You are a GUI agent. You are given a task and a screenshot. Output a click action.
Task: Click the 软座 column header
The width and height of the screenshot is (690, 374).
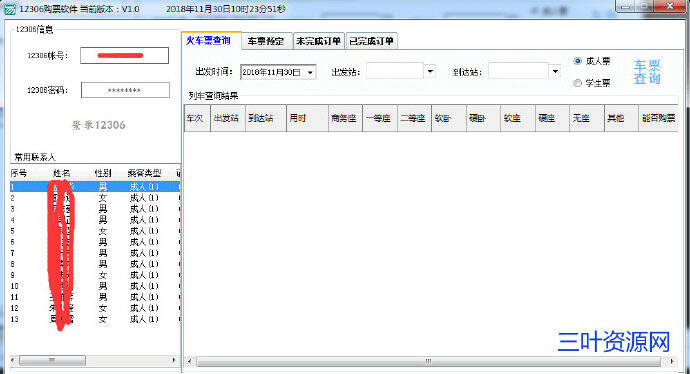point(518,118)
